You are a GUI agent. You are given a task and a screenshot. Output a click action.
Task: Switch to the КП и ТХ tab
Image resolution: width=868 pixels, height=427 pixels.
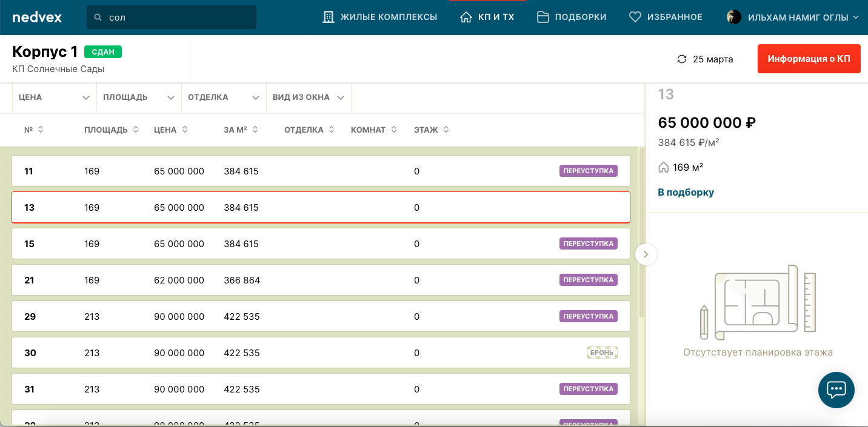[487, 17]
